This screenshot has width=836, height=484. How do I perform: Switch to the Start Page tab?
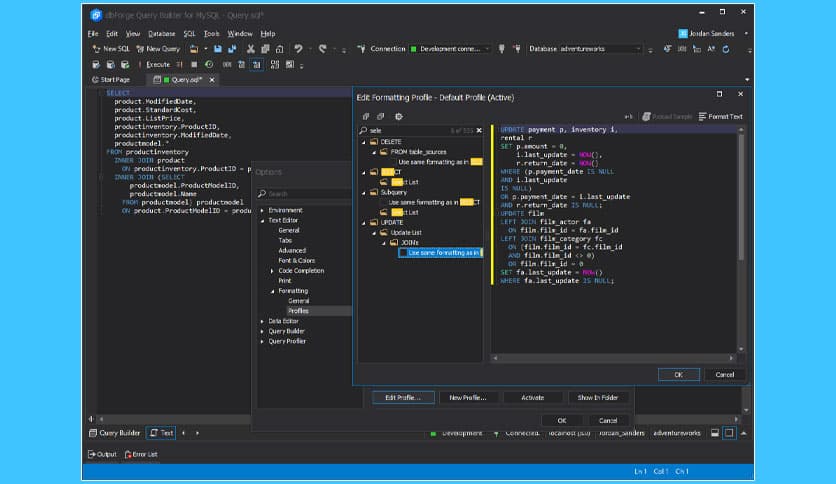coord(111,79)
